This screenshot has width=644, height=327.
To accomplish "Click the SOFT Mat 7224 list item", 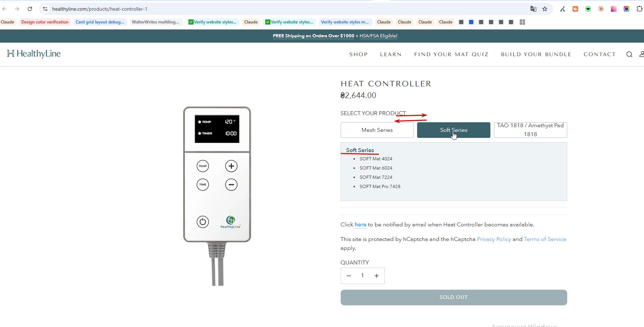I will (x=376, y=177).
